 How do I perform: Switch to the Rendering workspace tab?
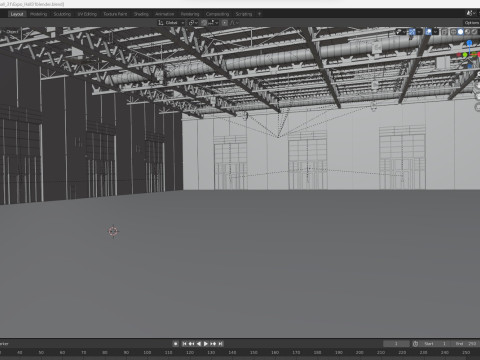click(x=190, y=14)
